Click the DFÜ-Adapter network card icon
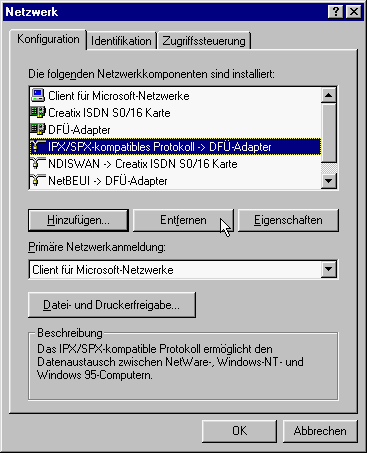Image resolution: width=367 pixels, height=453 pixels. [38, 129]
